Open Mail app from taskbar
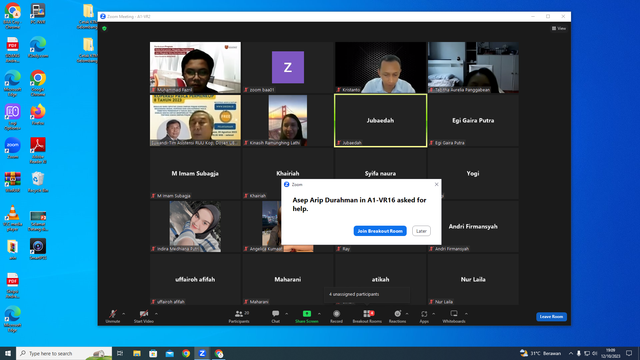 click(x=169, y=353)
